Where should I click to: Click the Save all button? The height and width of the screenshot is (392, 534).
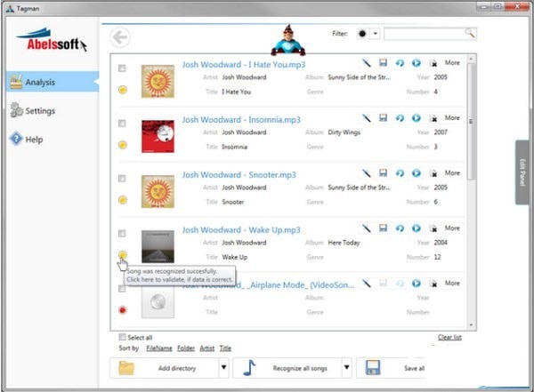click(391, 368)
